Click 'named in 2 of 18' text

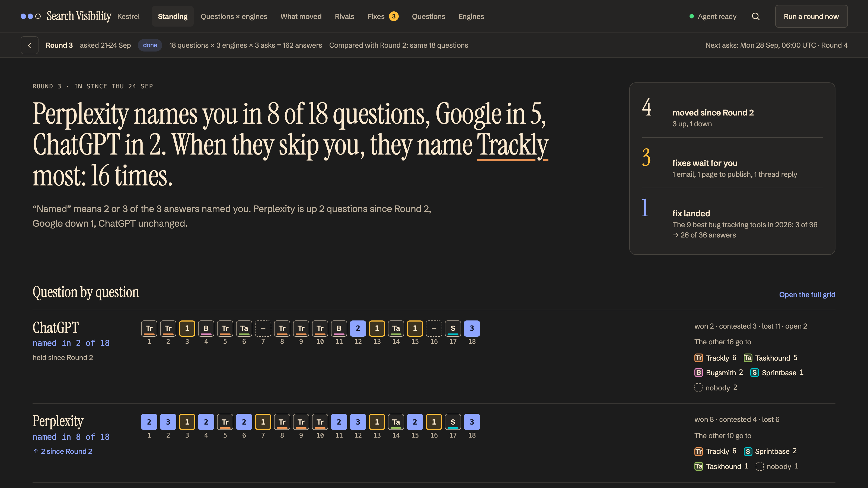click(x=71, y=343)
